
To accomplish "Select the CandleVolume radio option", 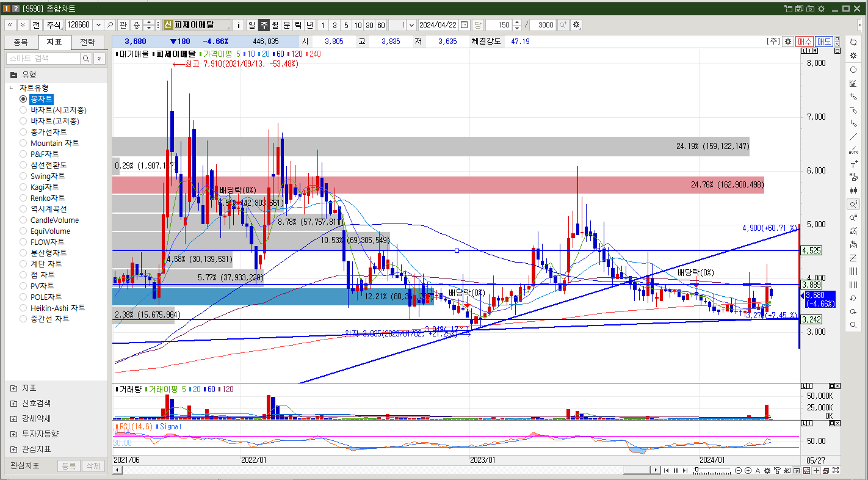I will 23,220.
